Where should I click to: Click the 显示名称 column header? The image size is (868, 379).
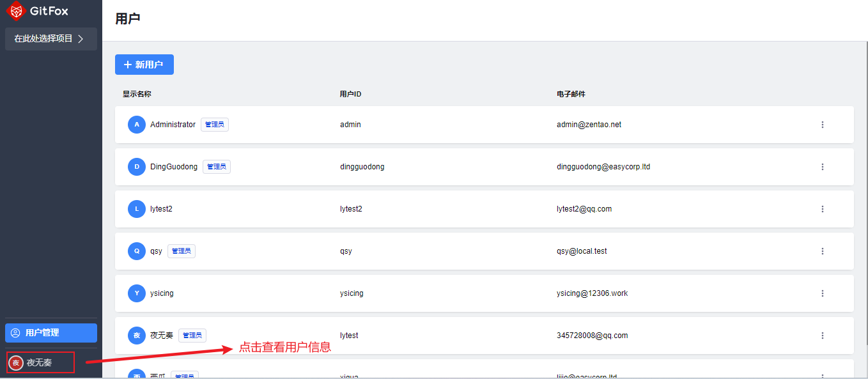[x=137, y=94]
